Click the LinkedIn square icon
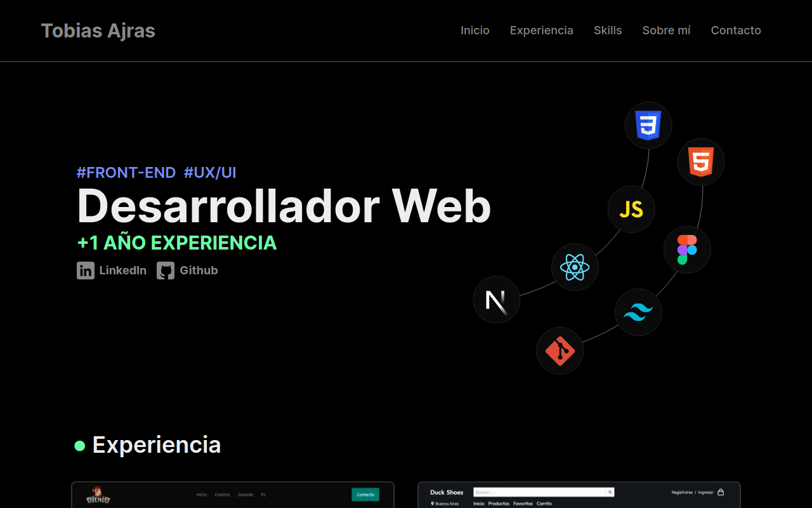Viewport: 812px width, 508px height. 85,270
